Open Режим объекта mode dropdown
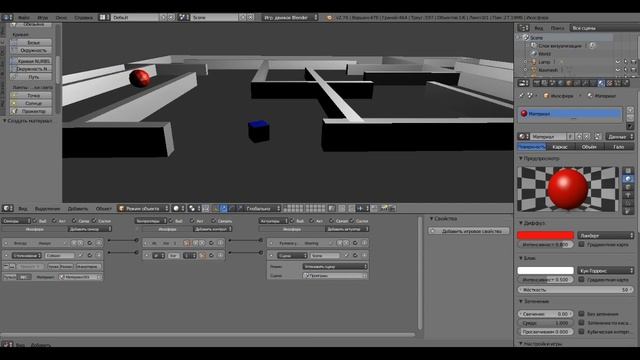 (x=143, y=209)
